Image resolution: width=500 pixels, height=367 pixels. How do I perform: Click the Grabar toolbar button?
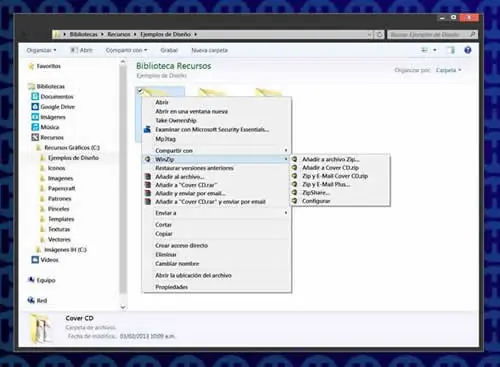coord(169,50)
